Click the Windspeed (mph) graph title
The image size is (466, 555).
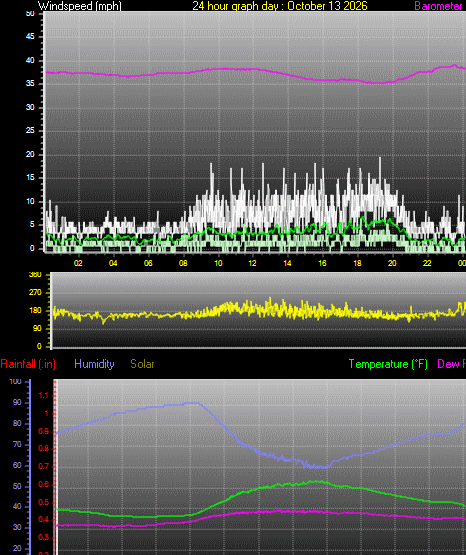coord(80,6)
